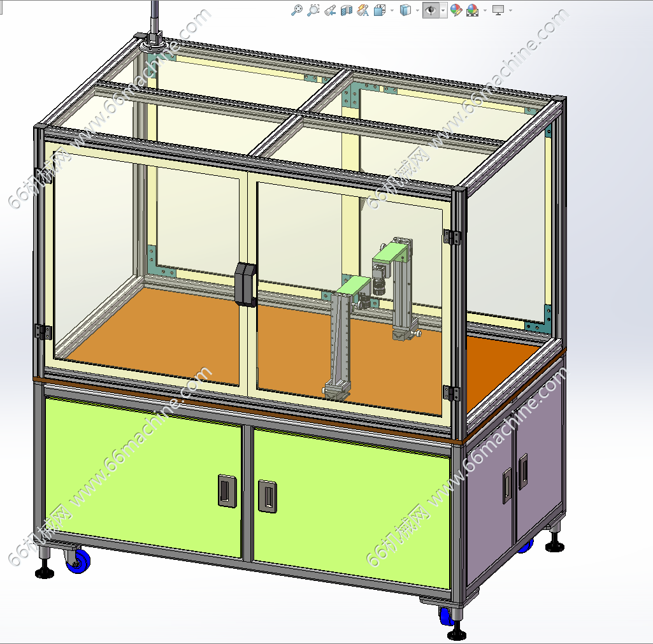Select the left green cabinet door handle
This screenshot has width=653, height=644.
click(225, 490)
